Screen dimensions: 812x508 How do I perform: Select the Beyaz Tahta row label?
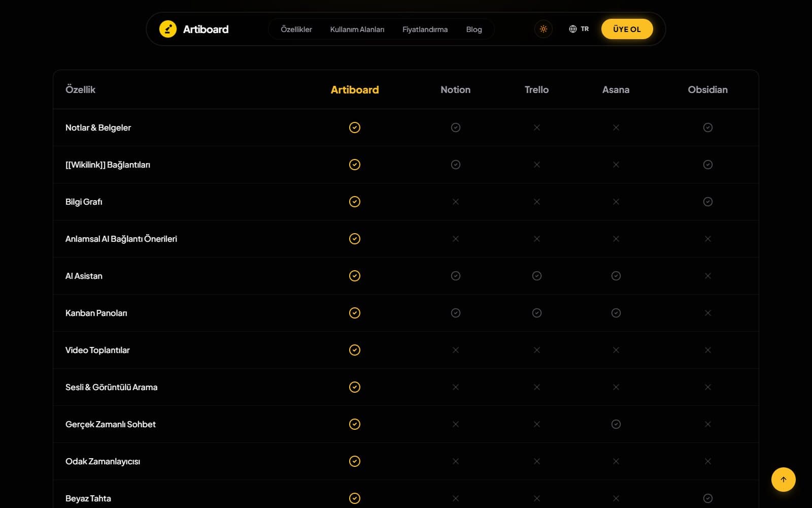tap(88, 498)
